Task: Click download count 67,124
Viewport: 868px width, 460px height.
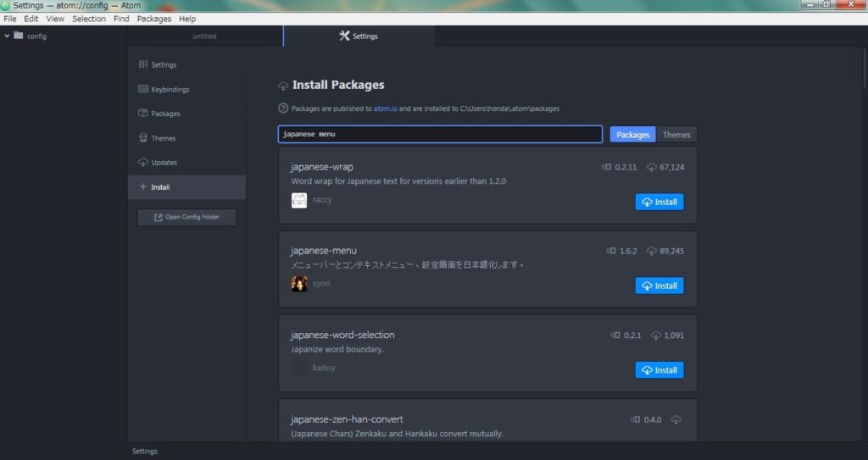Action: click(671, 167)
